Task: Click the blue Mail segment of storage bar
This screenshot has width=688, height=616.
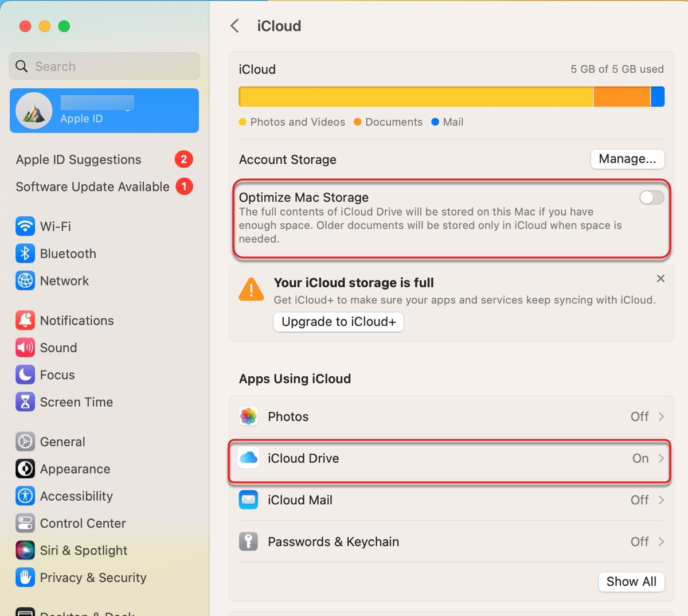Action: point(658,96)
